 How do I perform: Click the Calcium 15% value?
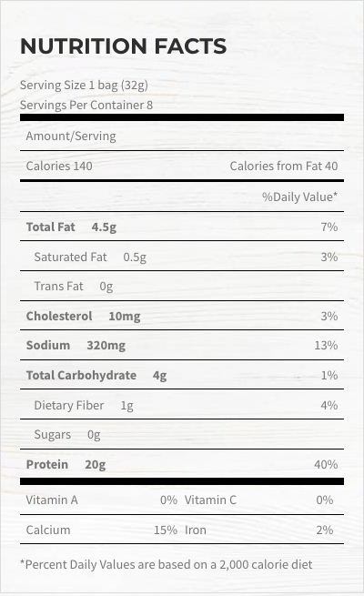point(166,530)
